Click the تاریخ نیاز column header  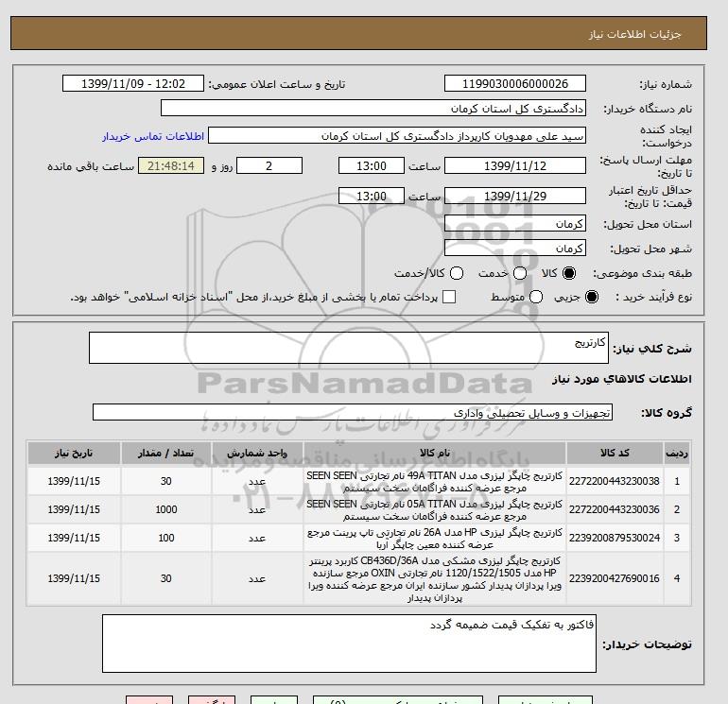pyautogui.click(x=74, y=453)
